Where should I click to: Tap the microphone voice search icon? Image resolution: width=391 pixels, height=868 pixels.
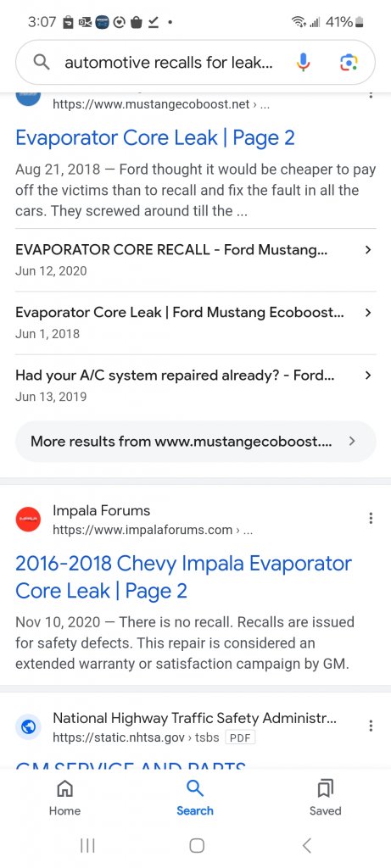(303, 63)
